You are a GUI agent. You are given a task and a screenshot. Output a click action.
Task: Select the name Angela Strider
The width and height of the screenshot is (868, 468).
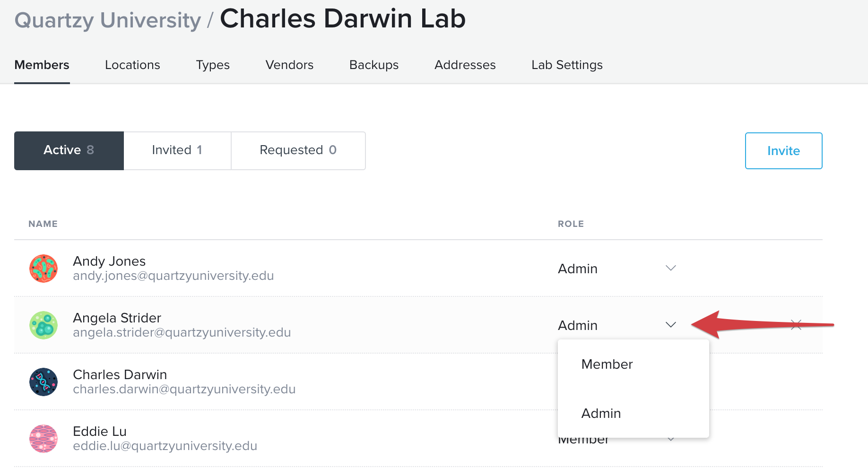click(117, 318)
